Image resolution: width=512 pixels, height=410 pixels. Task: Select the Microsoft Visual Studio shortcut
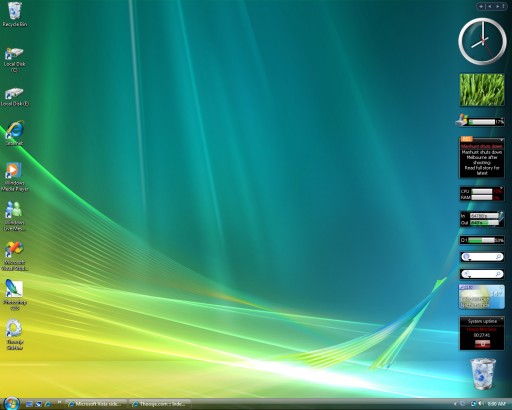click(x=14, y=256)
